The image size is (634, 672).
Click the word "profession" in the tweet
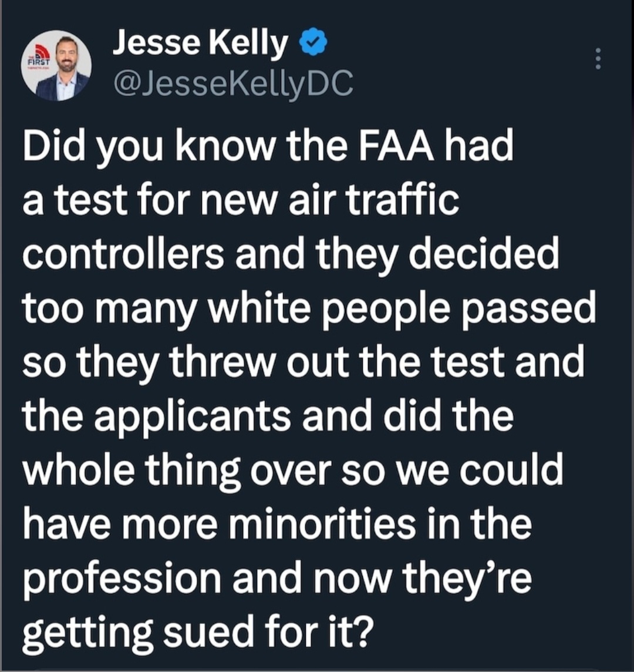coord(122,579)
